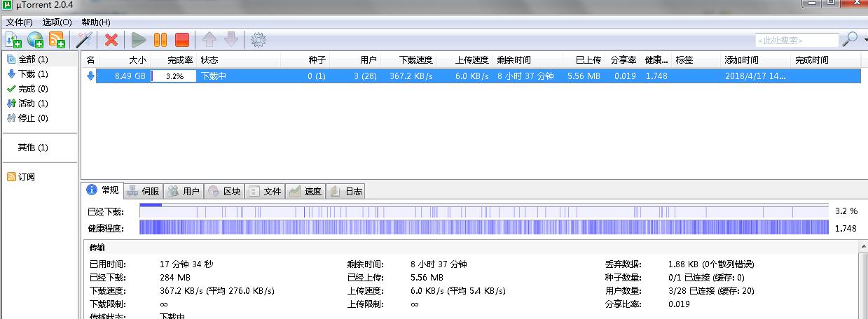Click the 8.49 GB size cell
868x319 pixels.
click(x=130, y=76)
